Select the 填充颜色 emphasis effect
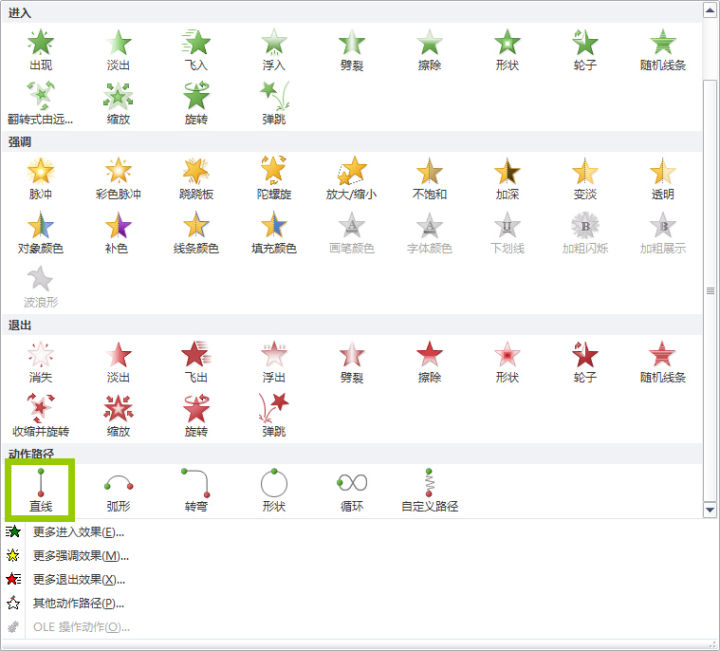The width and height of the screenshot is (720, 651). (x=274, y=233)
